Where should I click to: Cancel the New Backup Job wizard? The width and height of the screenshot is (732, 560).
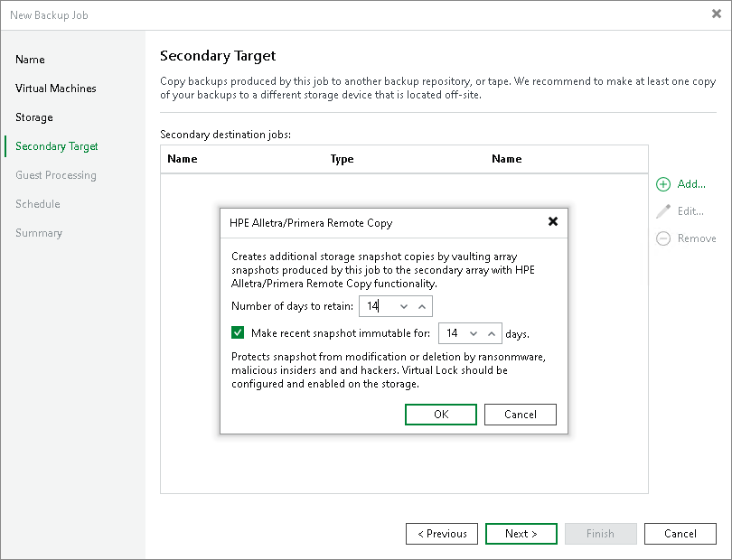point(680,534)
